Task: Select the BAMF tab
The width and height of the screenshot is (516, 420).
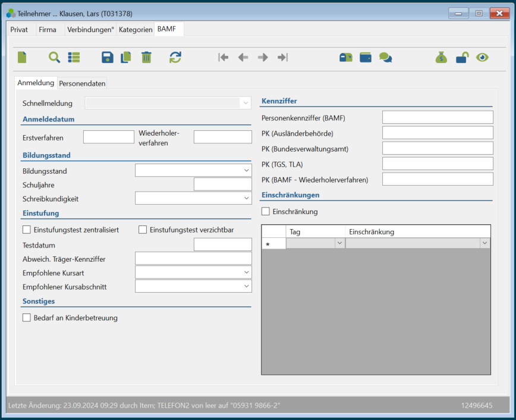Action: 167,29
